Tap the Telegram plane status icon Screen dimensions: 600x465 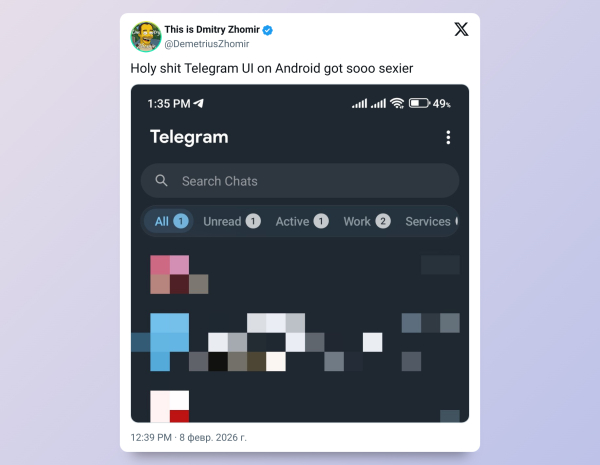[198, 103]
